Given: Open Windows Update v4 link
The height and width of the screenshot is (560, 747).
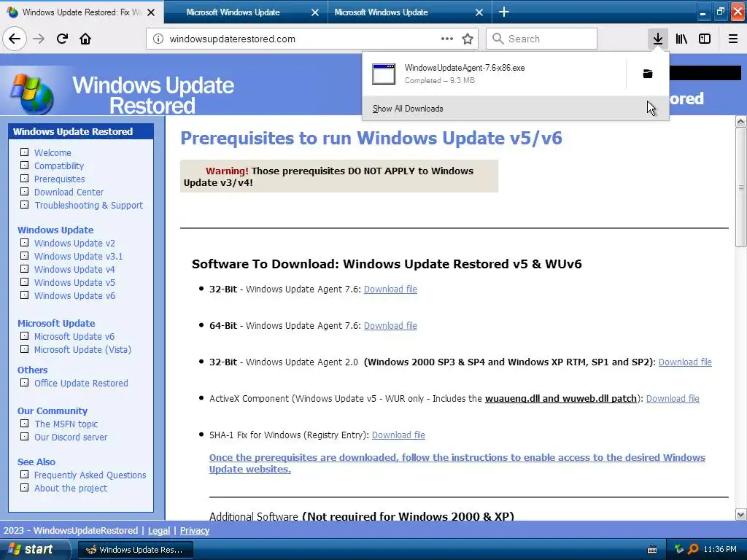Looking at the screenshot, I should pos(75,270).
